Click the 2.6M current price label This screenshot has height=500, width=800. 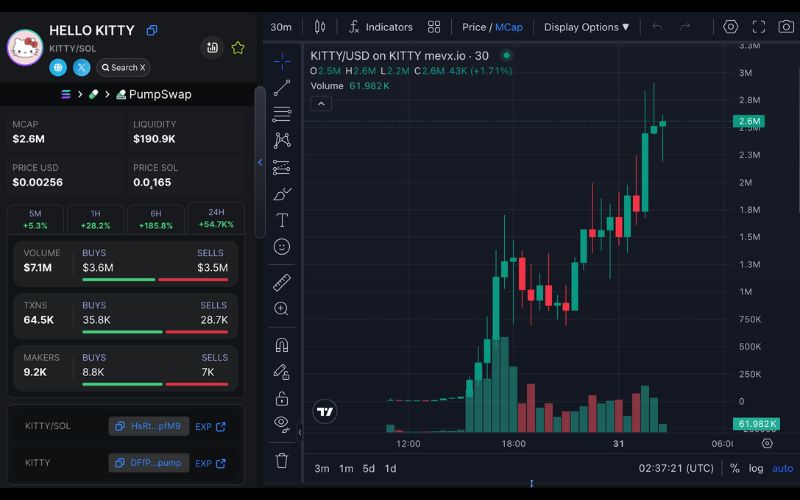749,121
